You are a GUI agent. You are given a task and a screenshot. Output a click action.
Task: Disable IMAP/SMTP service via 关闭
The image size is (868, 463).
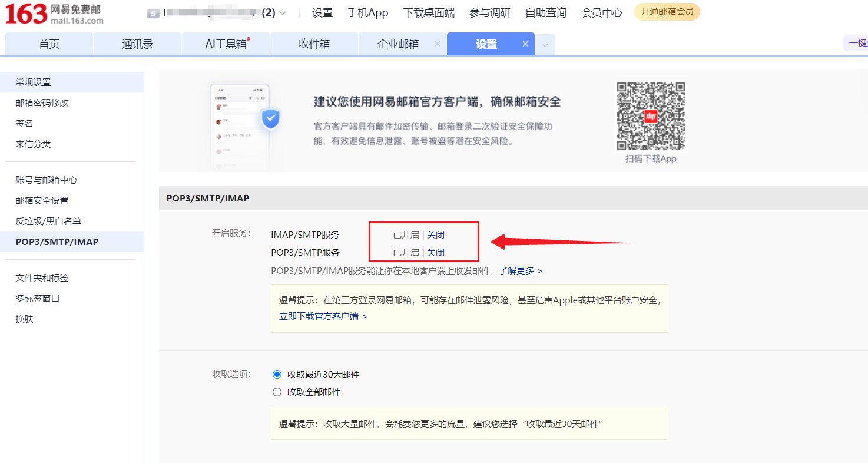click(436, 235)
